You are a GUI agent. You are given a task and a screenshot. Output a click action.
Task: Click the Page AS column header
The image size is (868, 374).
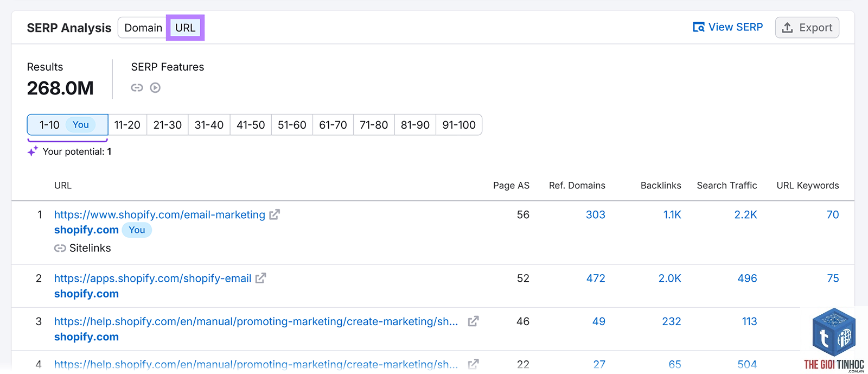coord(511,186)
